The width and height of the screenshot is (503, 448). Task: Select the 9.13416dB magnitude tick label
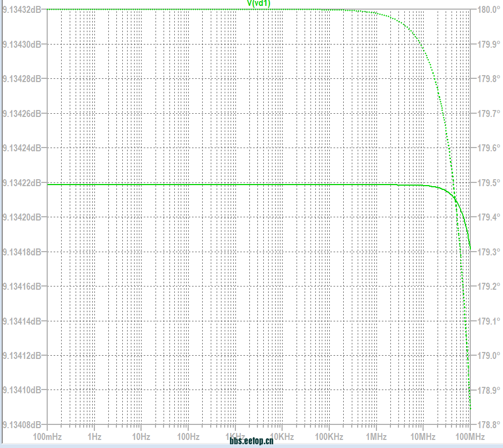(x=21, y=287)
